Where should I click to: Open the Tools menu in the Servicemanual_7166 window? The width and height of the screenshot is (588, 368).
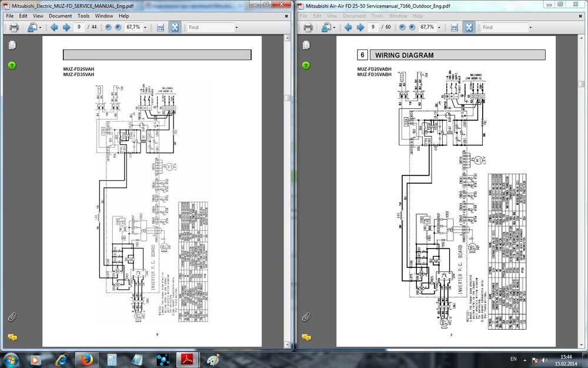pyautogui.click(x=377, y=16)
